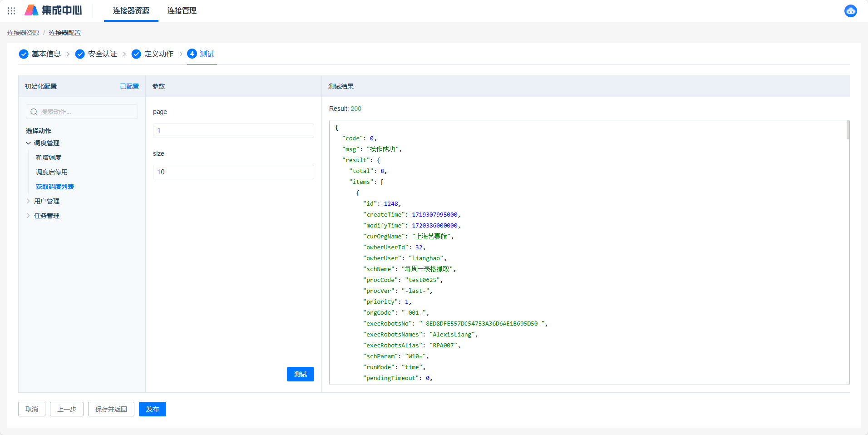Go to the 安全认证 step
The image size is (868, 435).
(103, 54)
